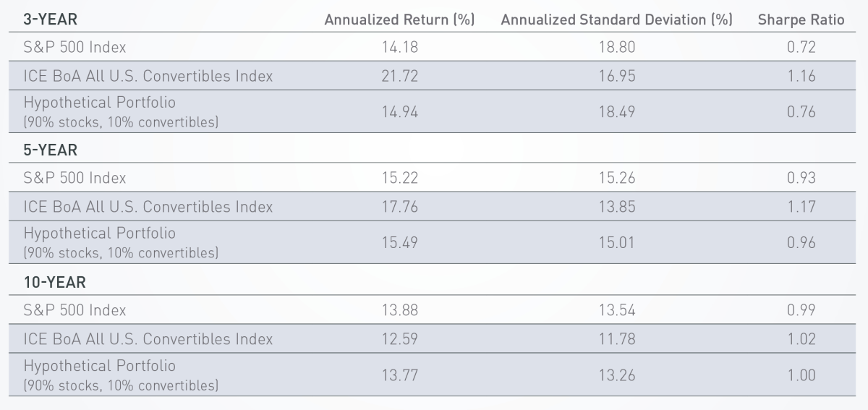Image resolution: width=868 pixels, height=410 pixels.
Task: Click the 21.72 annualized return value
Action: coord(399,75)
